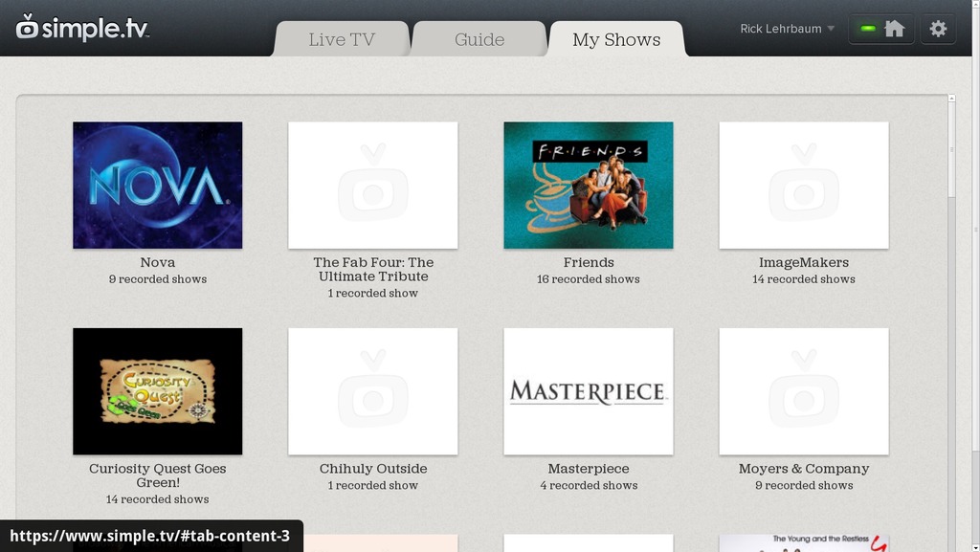Click "9 recorded shows" under Moyers & Company
The image size is (980, 552).
(x=804, y=485)
